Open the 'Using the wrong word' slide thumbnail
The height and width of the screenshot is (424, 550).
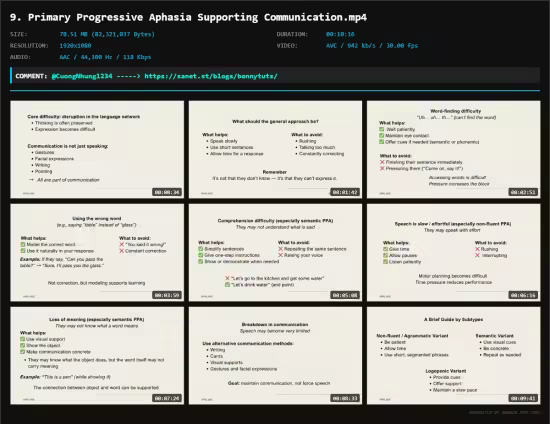pyautogui.click(x=97, y=253)
